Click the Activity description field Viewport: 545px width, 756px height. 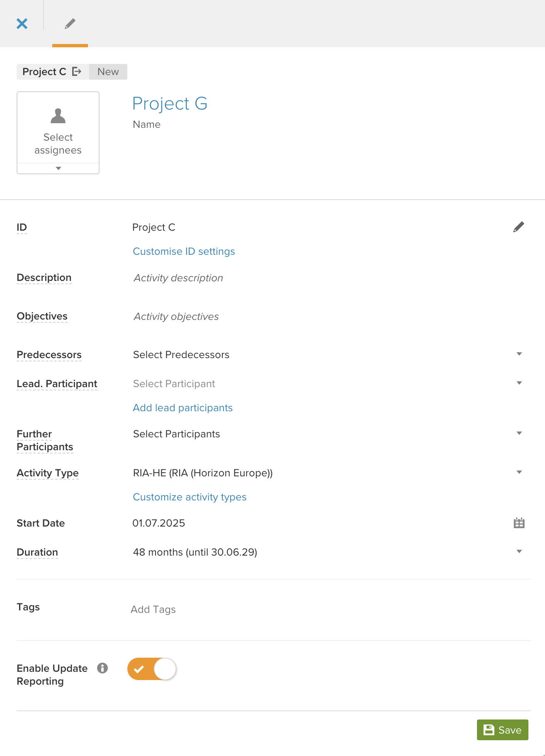click(x=178, y=278)
